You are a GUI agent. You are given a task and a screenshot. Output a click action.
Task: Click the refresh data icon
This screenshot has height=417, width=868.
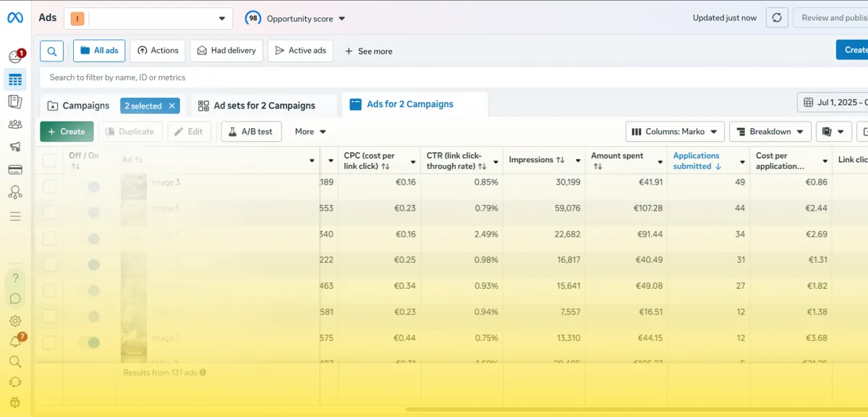coord(776,18)
